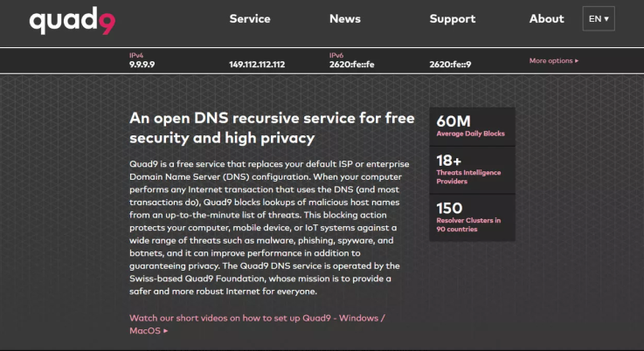Open the News menu item
The height and width of the screenshot is (351, 644).
coord(345,19)
